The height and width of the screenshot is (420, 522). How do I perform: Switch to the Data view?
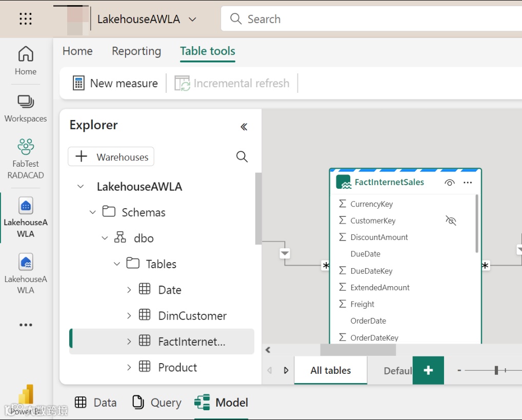pos(95,403)
